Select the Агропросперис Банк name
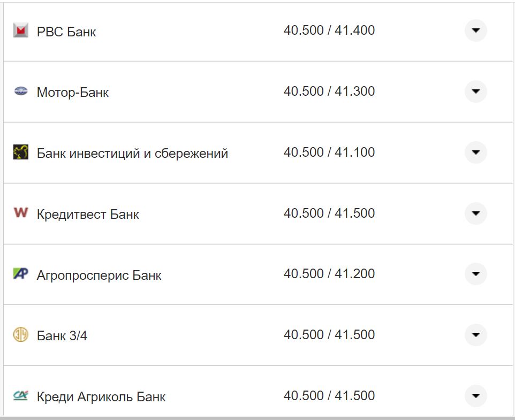 (99, 276)
